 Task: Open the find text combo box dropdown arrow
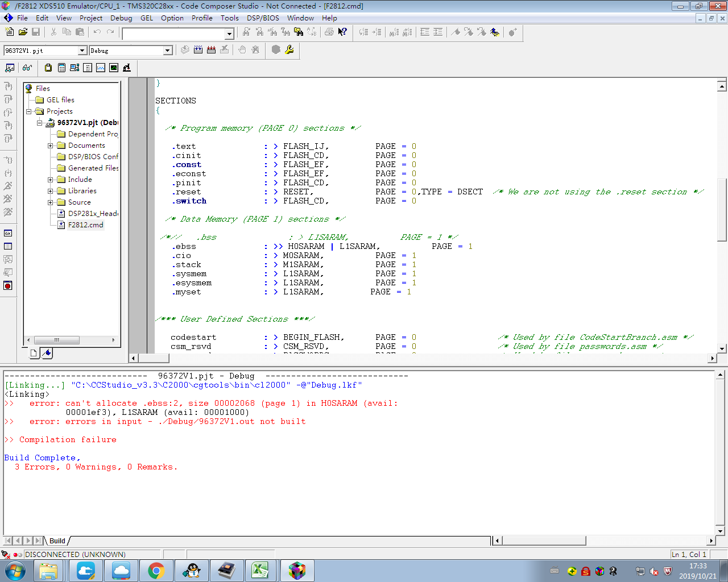(x=230, y=34)
